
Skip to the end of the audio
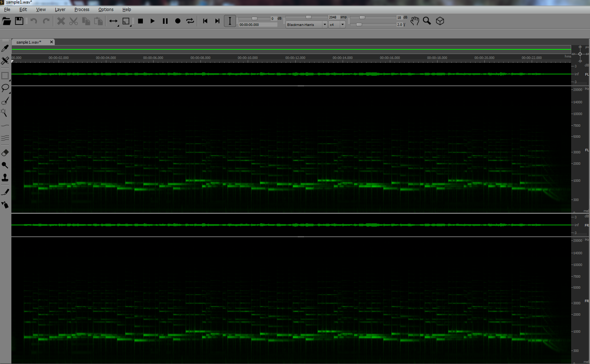click(217, 21)
